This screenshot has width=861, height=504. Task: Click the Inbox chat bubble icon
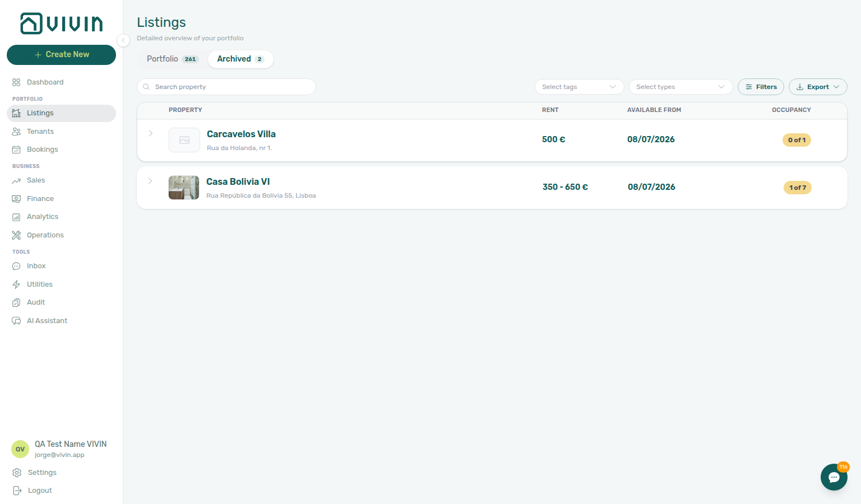[x=16, y=266]
